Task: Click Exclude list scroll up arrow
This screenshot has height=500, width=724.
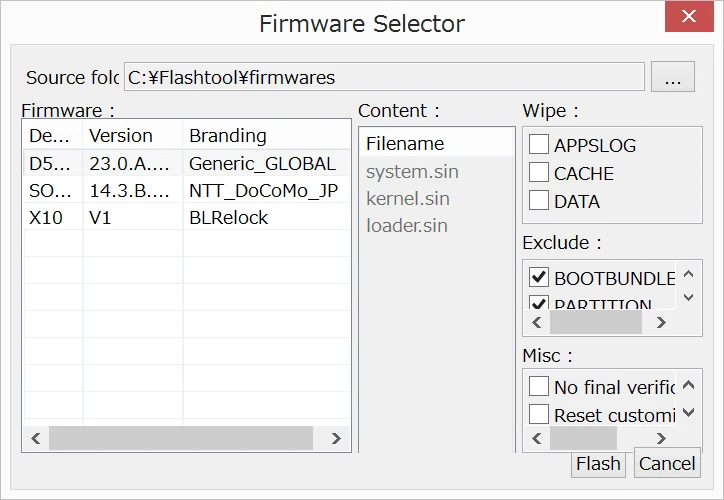Action: click(x=688, y=274)
